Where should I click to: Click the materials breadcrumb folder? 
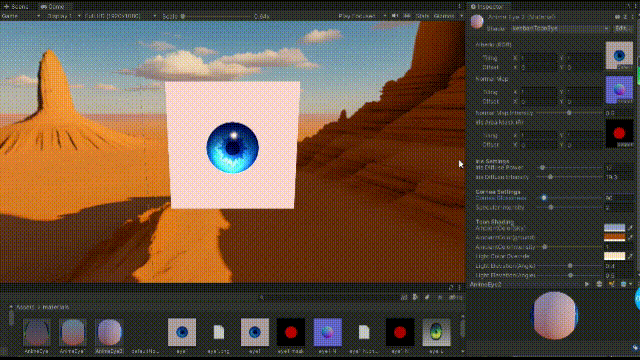[x=56, y=307]
